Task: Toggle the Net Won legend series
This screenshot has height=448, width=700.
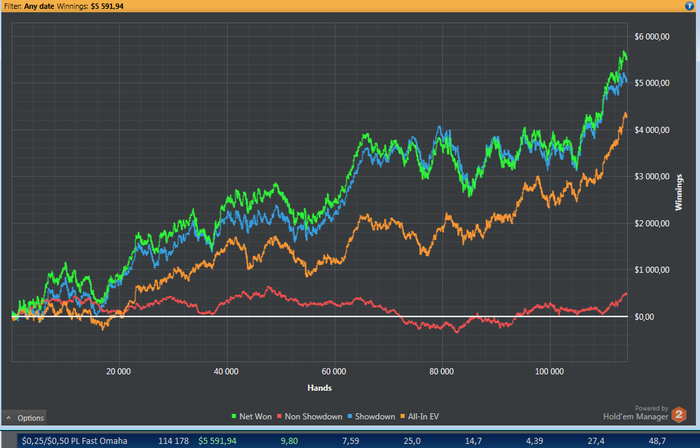Action: 251,416
